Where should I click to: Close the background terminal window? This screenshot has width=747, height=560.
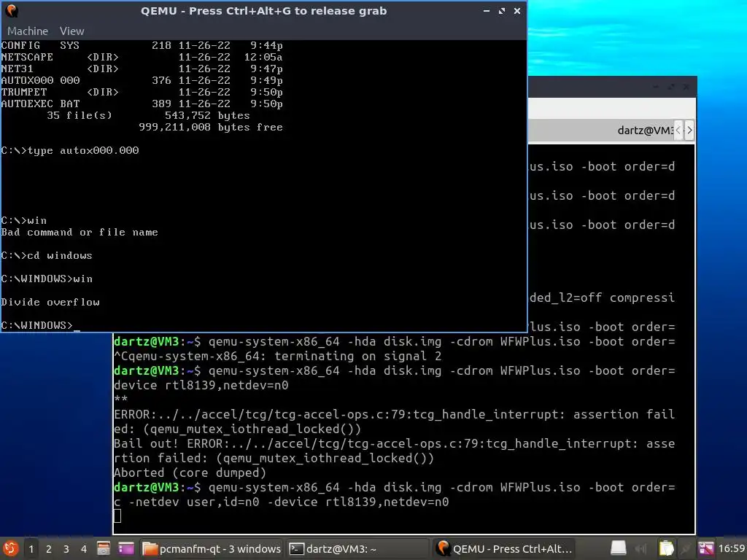click(686, 87)
